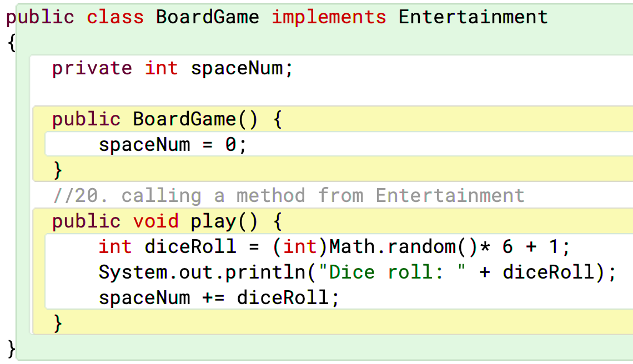Click the 'void' keyword in play method
The height and width of the screenshot is (364, 633).
click(x=156, y=221)
